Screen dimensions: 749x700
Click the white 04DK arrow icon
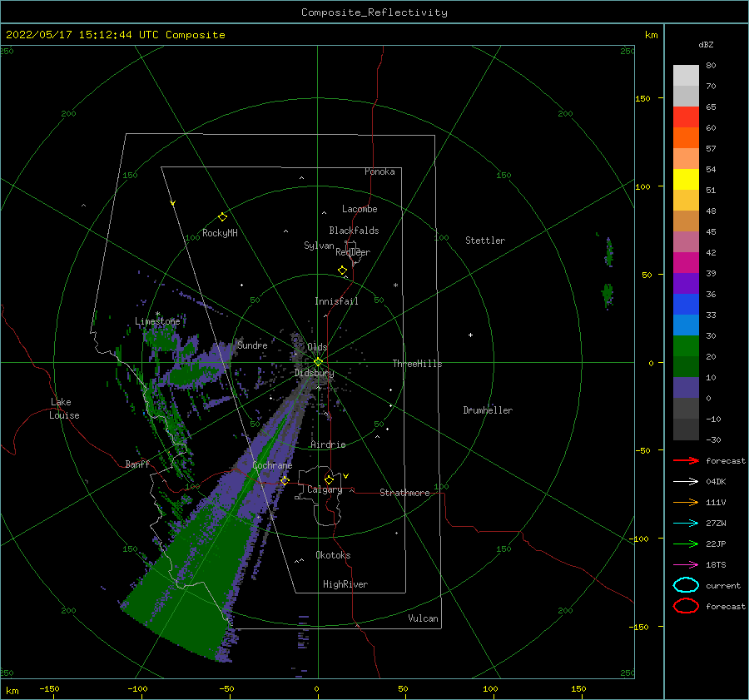tap(686, 482)
